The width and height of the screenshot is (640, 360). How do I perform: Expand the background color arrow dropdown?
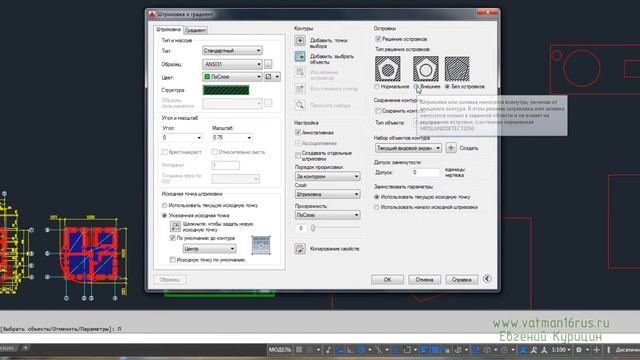pos(277,77)
